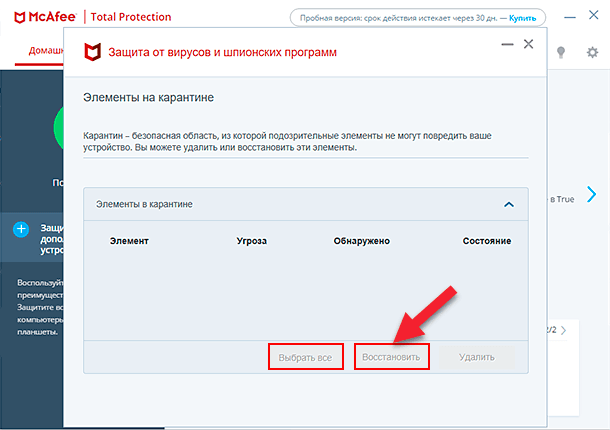Viewport: 610px width, 430px height.
Task: Open the settings gear icon
Action: 592,52
